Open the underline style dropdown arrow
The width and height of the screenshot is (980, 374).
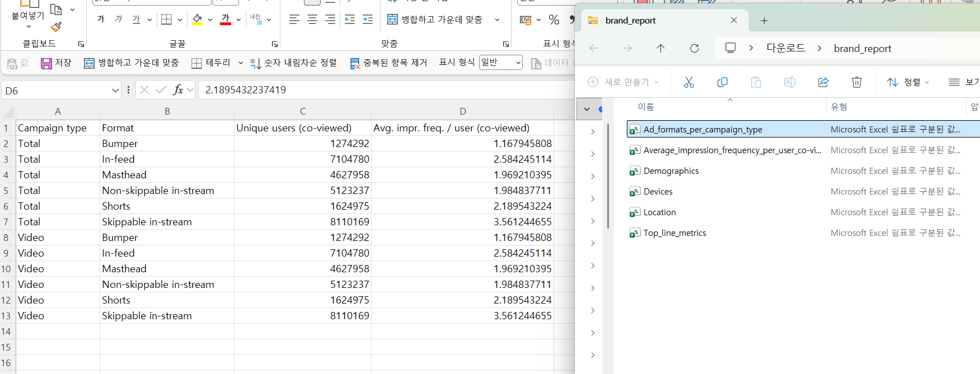149,20
